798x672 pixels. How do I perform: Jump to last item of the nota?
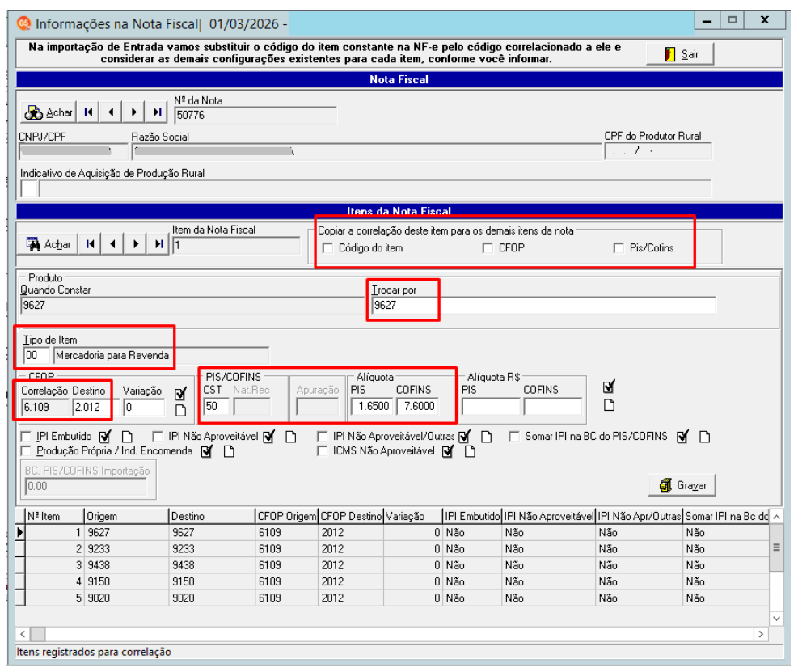158,244
